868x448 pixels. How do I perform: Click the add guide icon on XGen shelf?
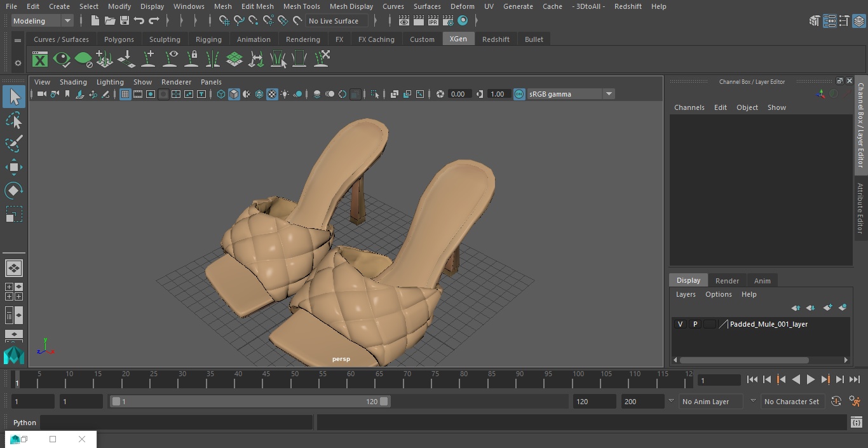(148, 60)
